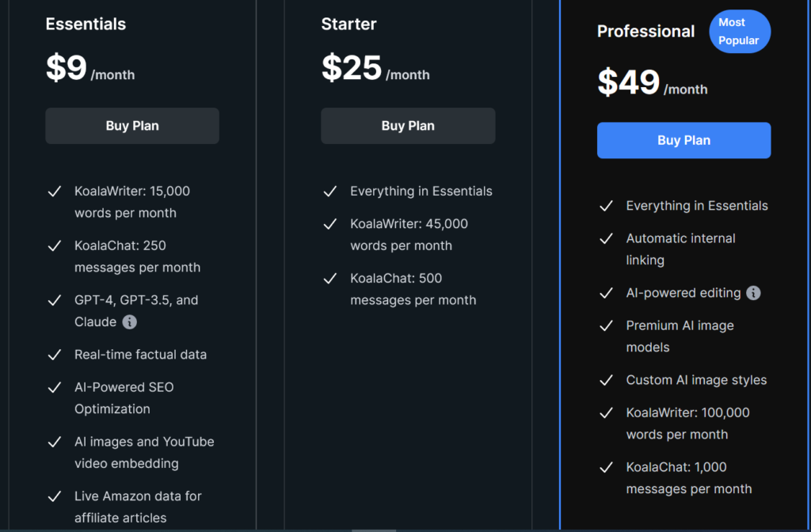Select the Starter plan heading

coord(349,24)
